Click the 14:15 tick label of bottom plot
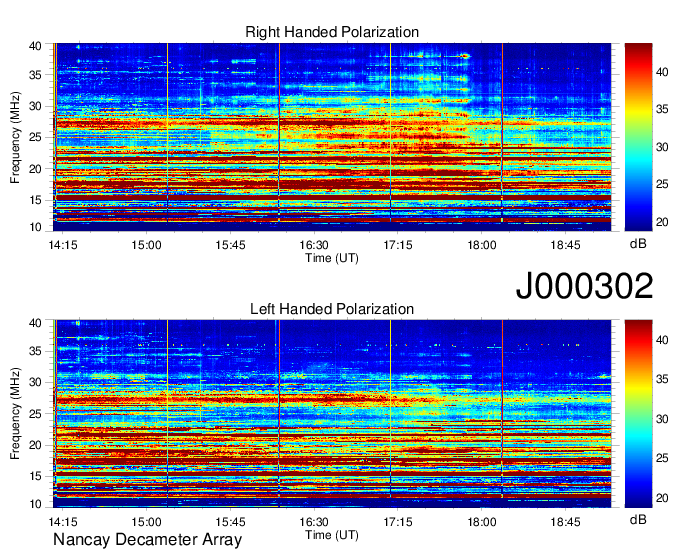The image size is (680, 552). click(63, 522)
